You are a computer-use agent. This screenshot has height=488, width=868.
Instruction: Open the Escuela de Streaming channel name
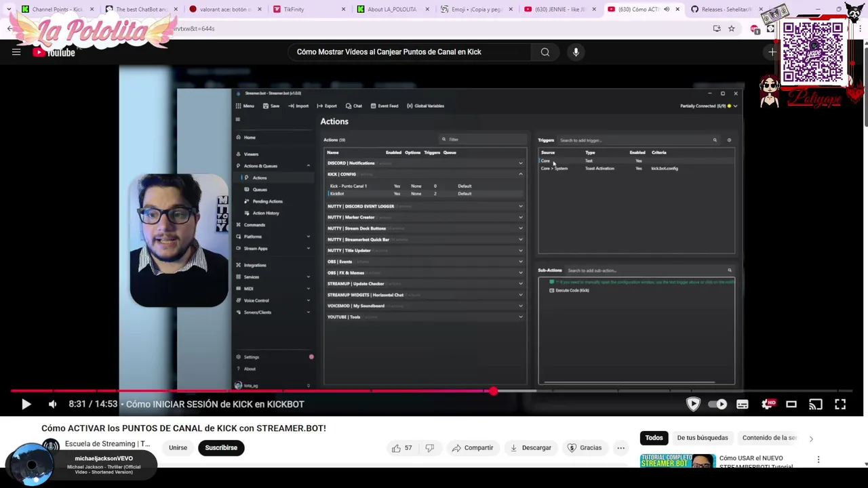tap(107, 444)
